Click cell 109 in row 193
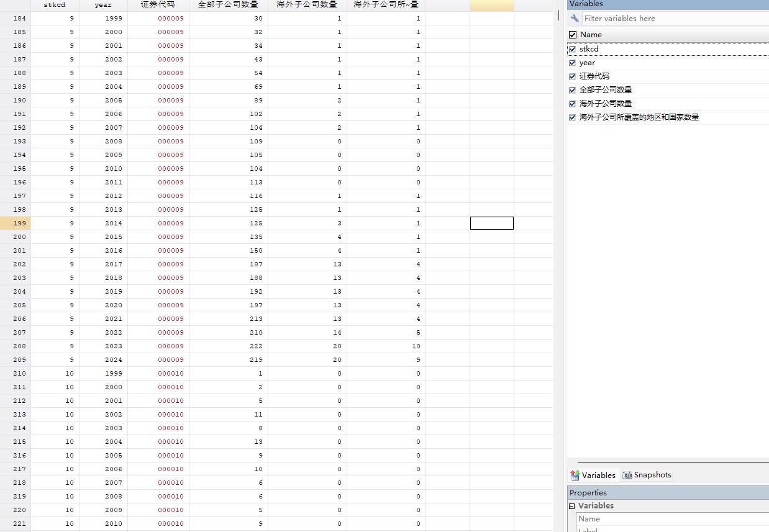 pos(229,142)
